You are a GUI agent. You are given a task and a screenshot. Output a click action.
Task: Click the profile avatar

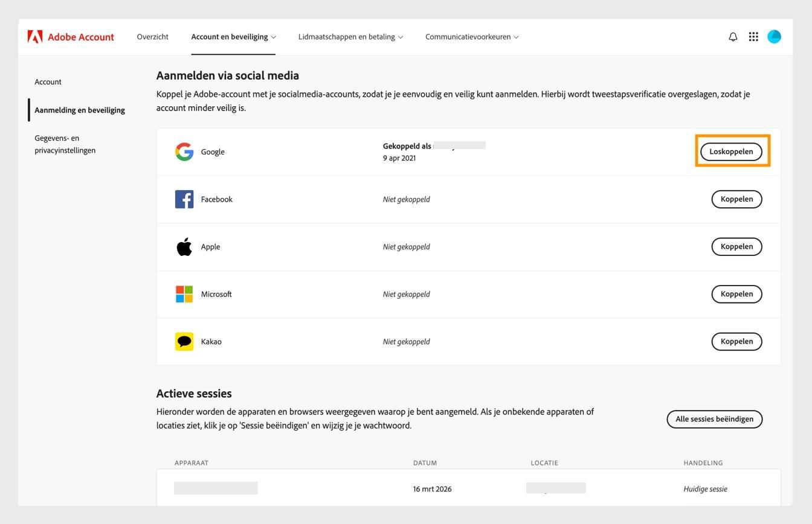click(775, 37)
